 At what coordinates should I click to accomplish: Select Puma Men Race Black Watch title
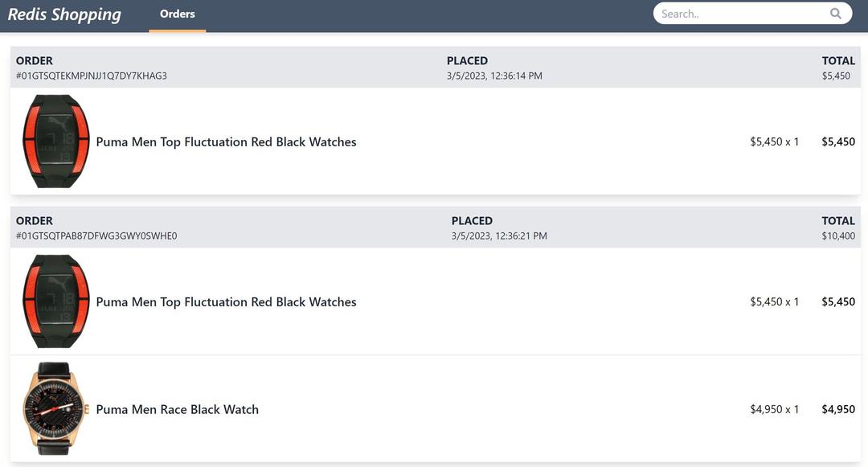pyautogui.click(x=177, y=409)
